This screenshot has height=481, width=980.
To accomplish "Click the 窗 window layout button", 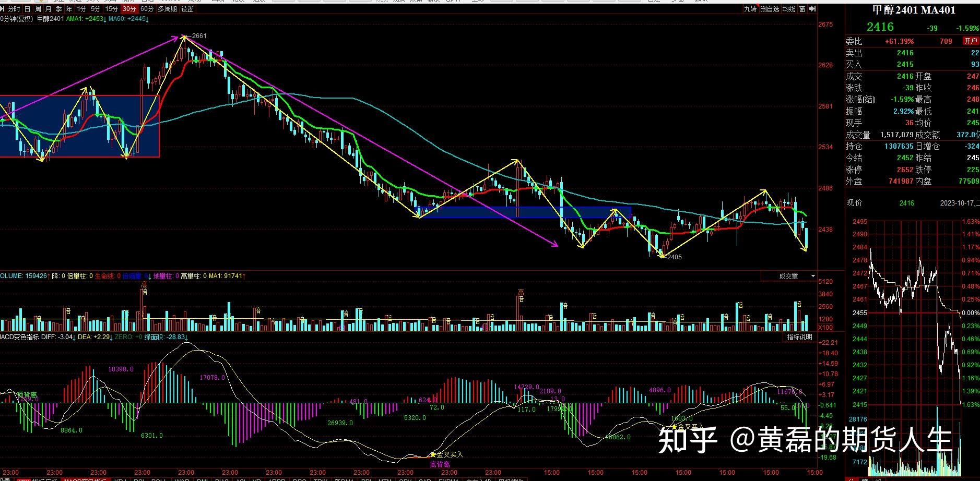I will pyautogui.click(x=802, y=9).
